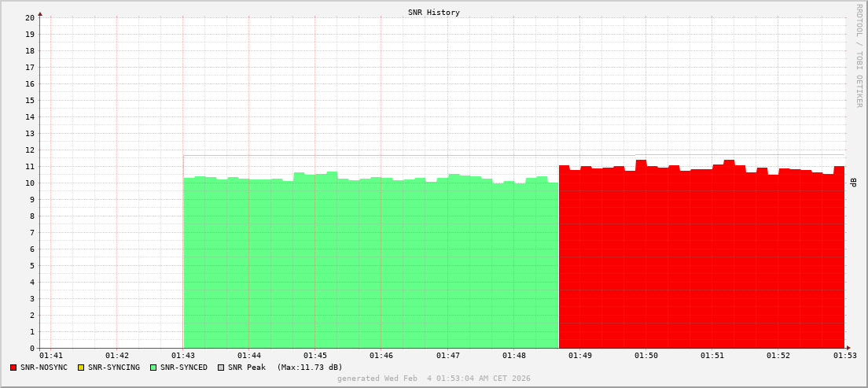Click the gray SNR Peak legend swatch
The width and height of the screenshot is (868, 388).
tap(221, 368)
